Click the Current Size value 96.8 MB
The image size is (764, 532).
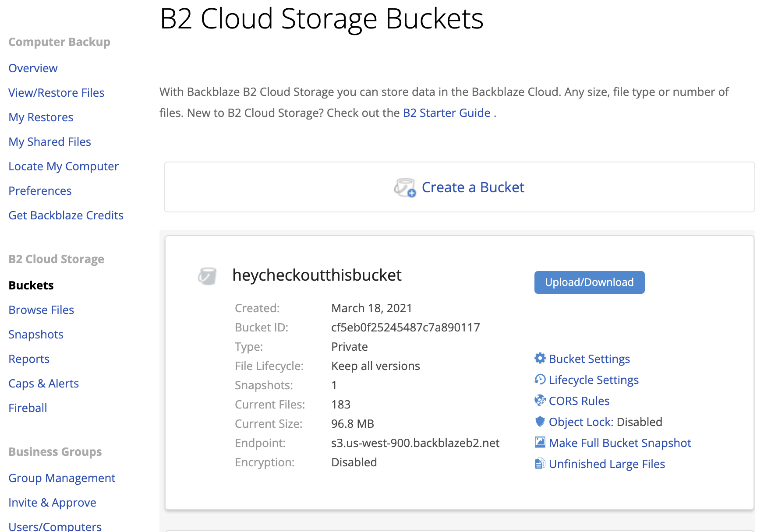click(353, 424)
